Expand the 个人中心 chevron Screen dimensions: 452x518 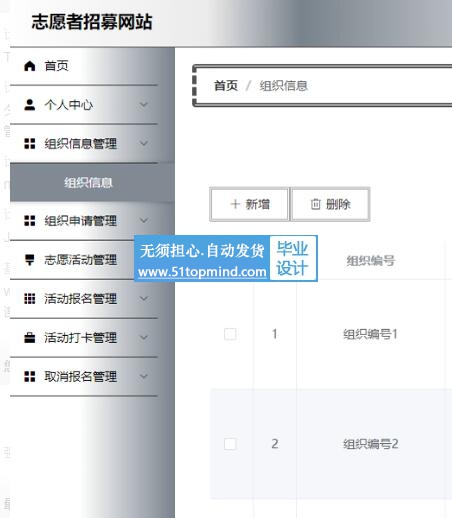point(144,105)
